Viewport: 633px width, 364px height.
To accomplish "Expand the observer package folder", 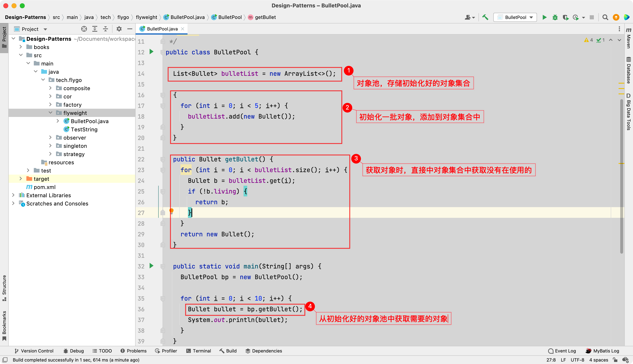I will click(50, 138).
